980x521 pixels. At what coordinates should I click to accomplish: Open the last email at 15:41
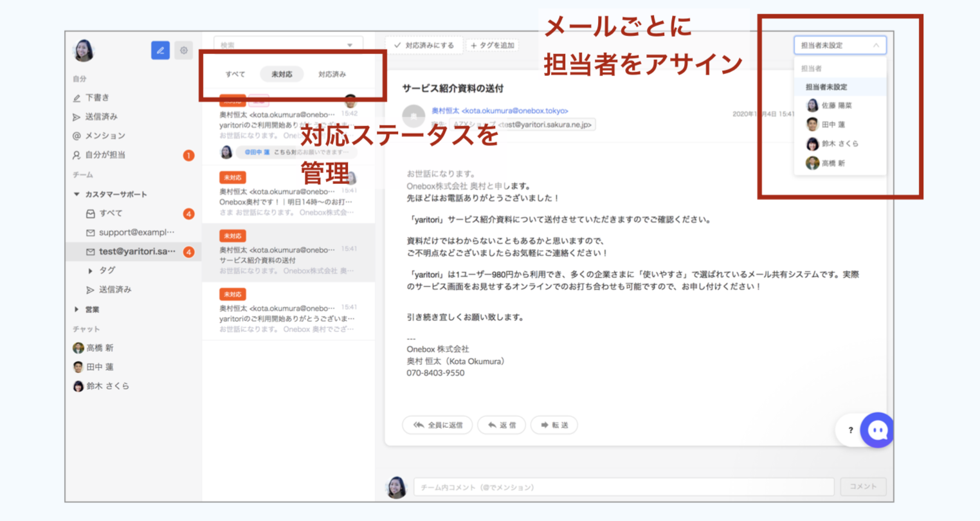(x=288, y=311)
